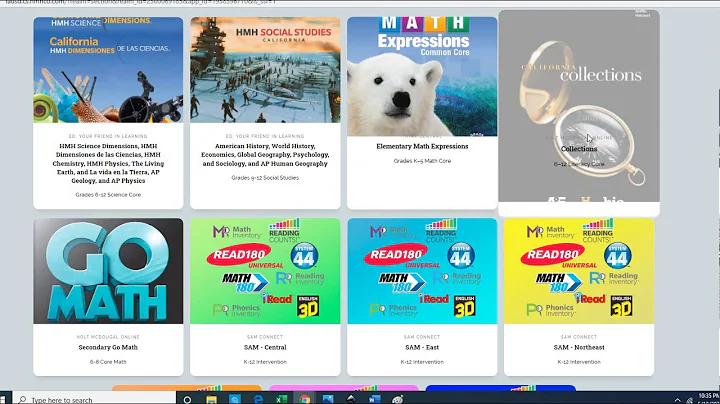Click '6-8 Core Math' label
The height and width of the screenshot is (404, 720).
pos(108,362)
